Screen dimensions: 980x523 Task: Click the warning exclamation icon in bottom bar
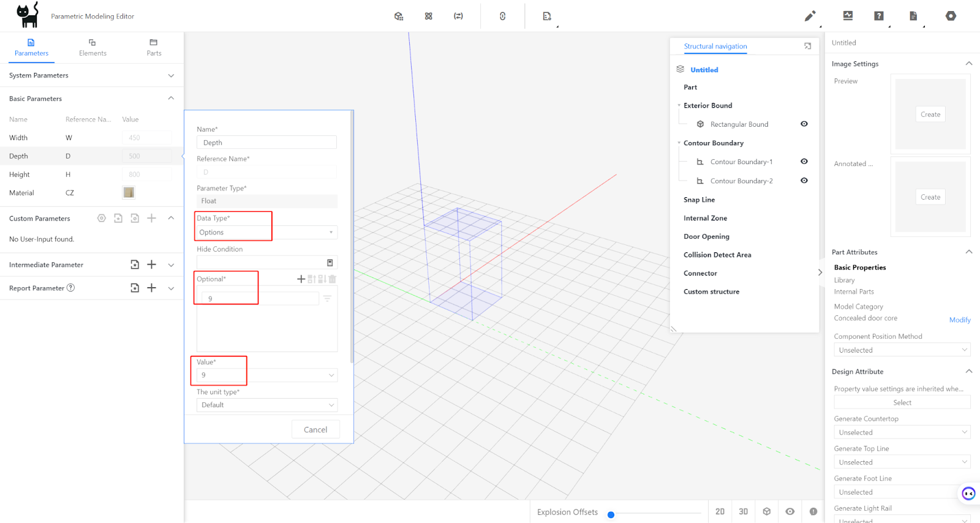[x=813, y=511]
